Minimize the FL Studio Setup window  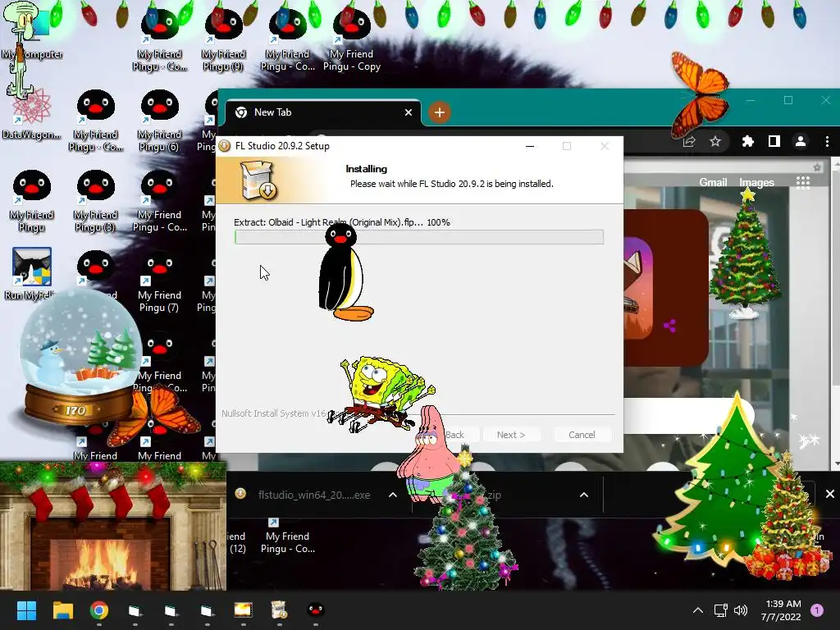coord(530,146)
